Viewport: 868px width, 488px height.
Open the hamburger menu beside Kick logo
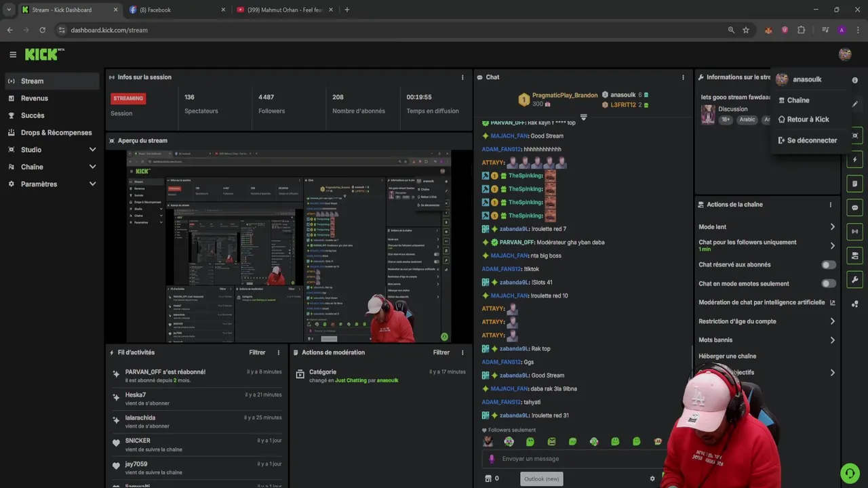(x=13, y=54)
